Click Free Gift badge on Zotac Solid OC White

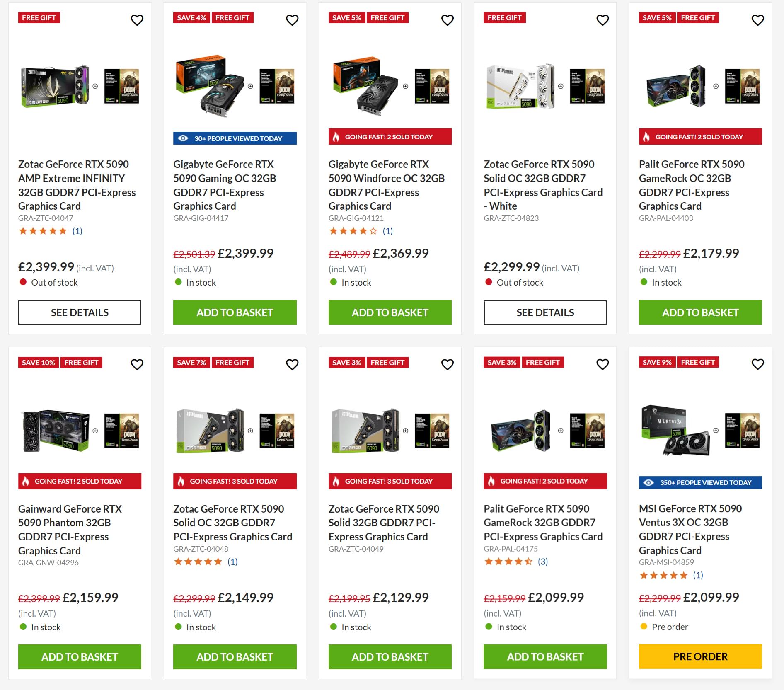point(504,18)
